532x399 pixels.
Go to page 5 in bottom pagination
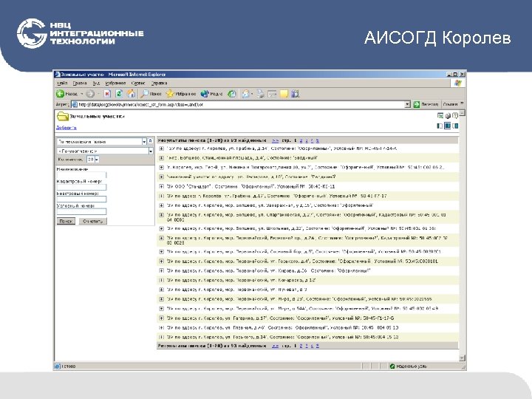pos(318,346)
